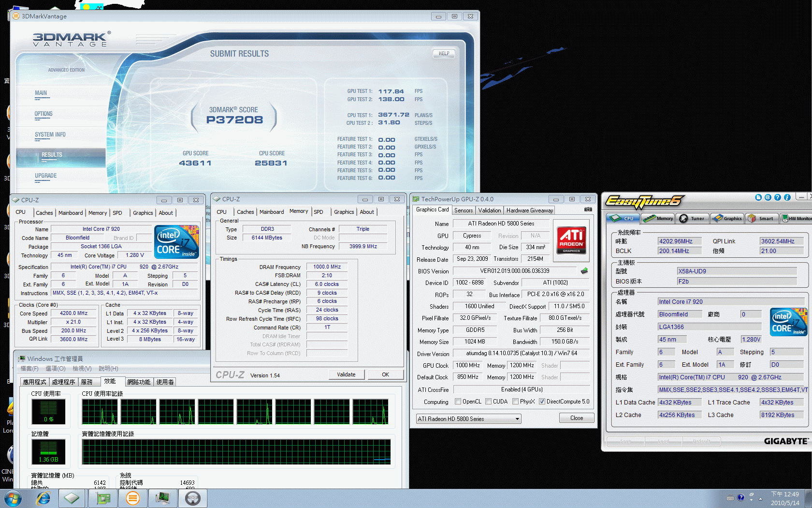Switch to Memory tab in EasyTune6

[659, 219]
